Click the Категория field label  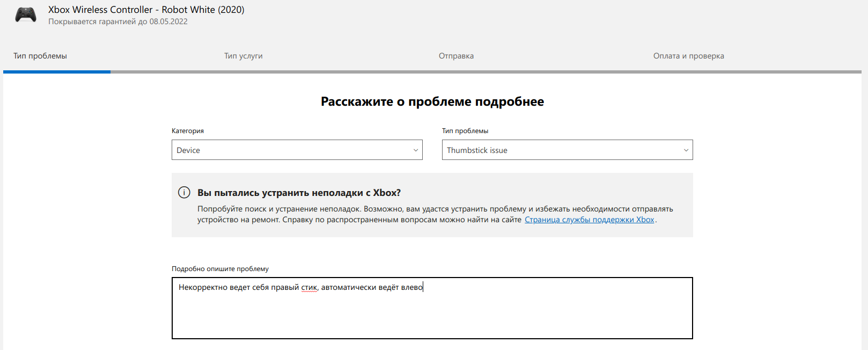pyautogui.click(x=188, y=131)
